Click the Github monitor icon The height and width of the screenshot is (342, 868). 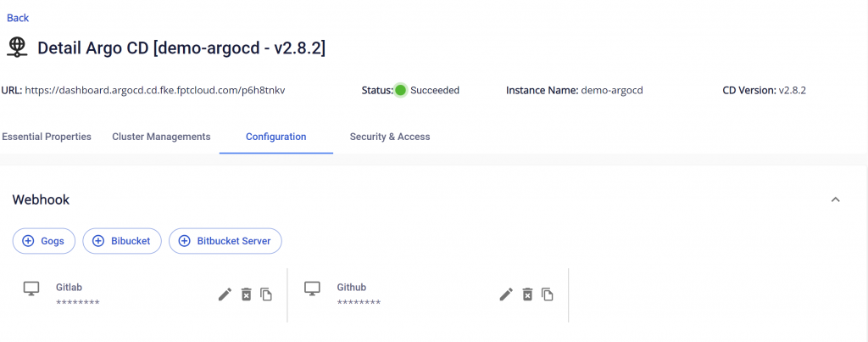click(313, 289)
